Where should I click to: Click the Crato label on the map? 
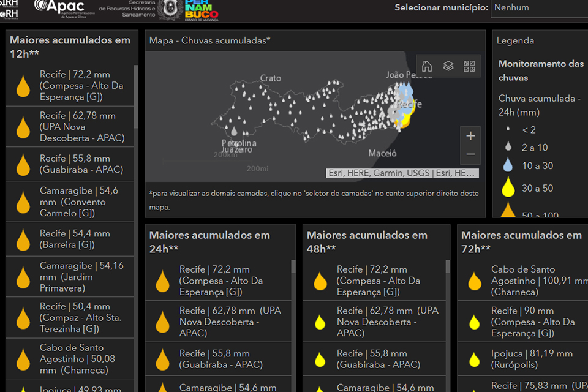tap(270, 78)
